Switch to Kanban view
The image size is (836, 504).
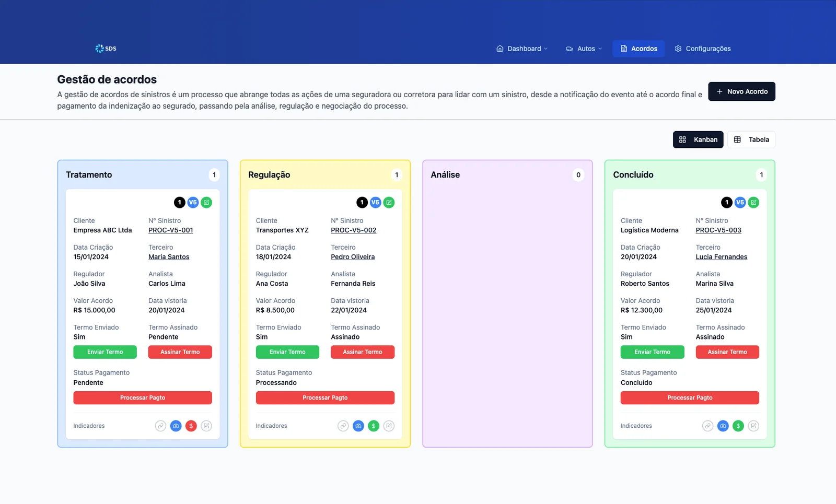click(698, 139)
